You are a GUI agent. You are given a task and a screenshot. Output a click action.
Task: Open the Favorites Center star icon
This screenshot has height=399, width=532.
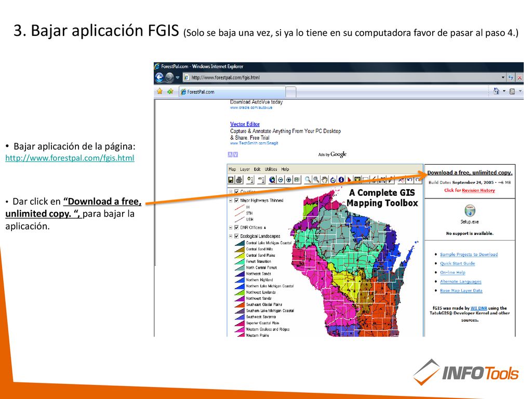(159, 91)
